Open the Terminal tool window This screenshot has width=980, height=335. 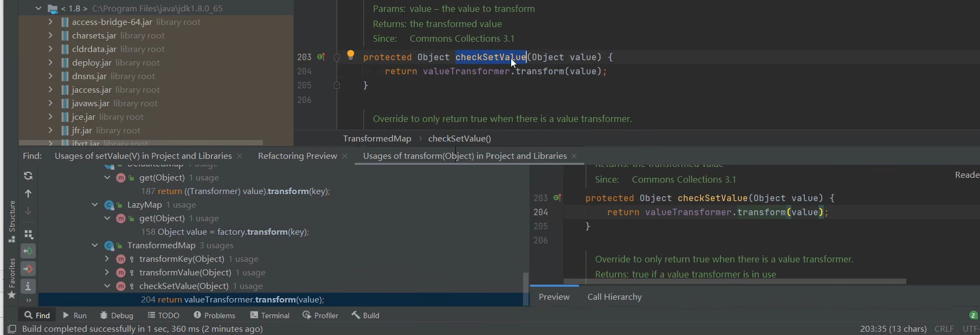(270, 315)
